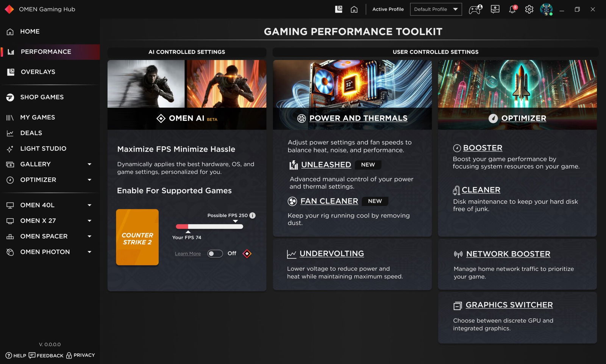Open the Light Studio section
The image size is (606, 364).
pos(44,148)
